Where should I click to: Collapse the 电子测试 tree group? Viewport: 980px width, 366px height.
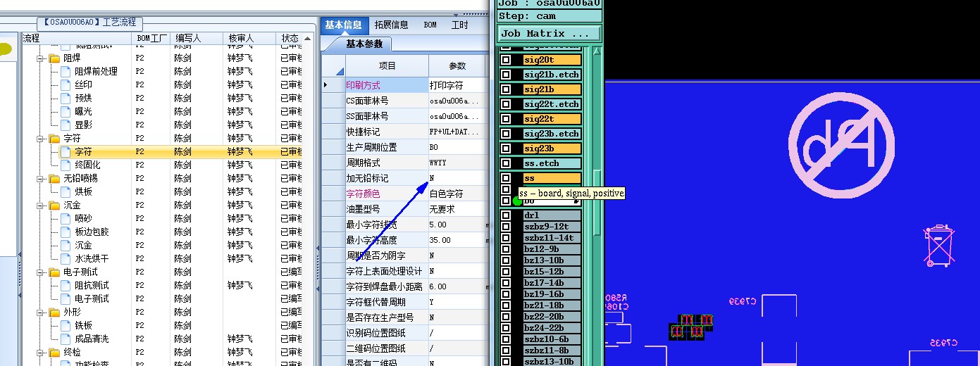[41, 272]
